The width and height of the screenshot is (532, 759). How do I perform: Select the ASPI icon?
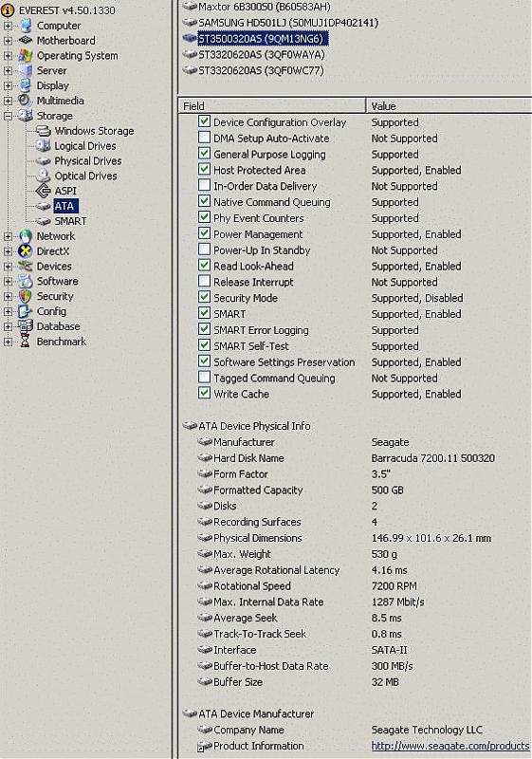[x=43, y=191]
